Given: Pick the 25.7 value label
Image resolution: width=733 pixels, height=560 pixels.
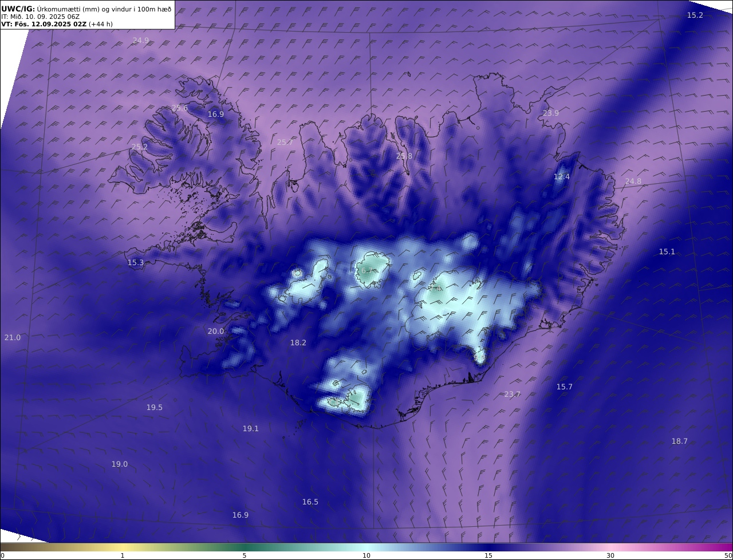Looking at the screenshot, I should click(x=285, y=142).
